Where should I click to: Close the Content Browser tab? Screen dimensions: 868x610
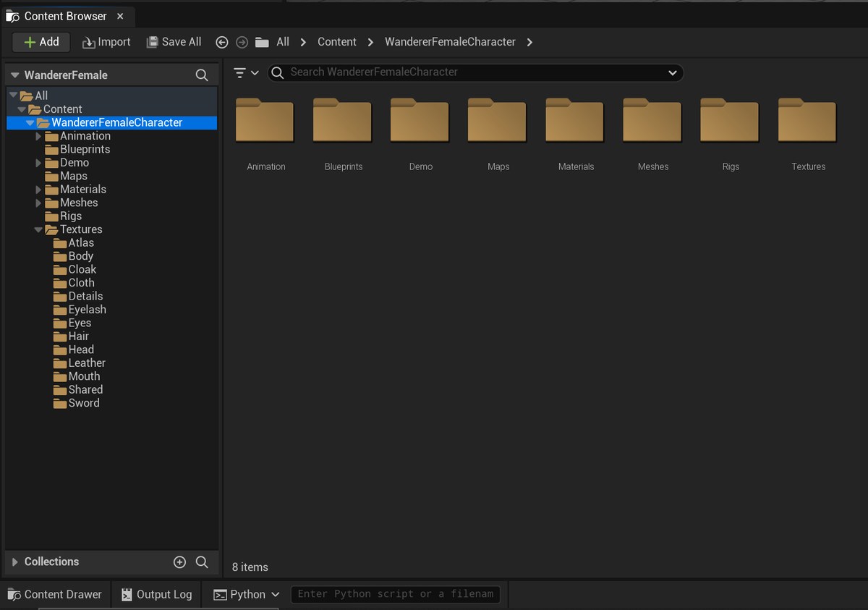pos(120,16)
